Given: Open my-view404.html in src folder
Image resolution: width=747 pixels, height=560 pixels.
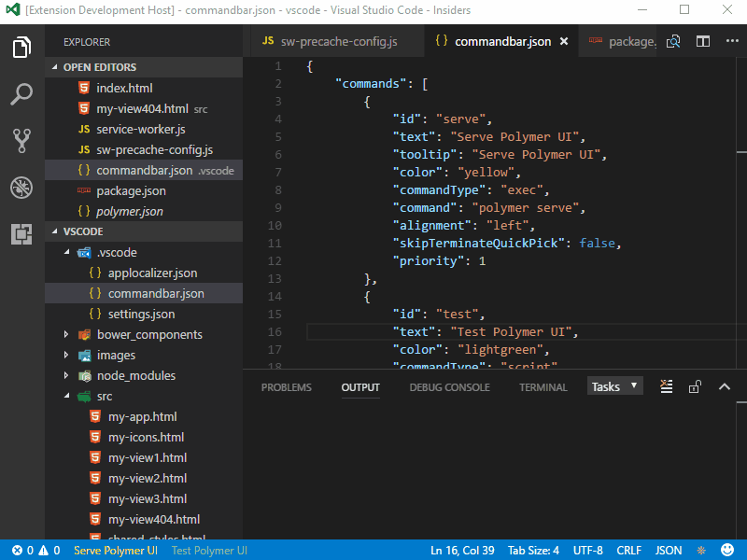Looking at the screenshot, I should [x=144, y=519].
